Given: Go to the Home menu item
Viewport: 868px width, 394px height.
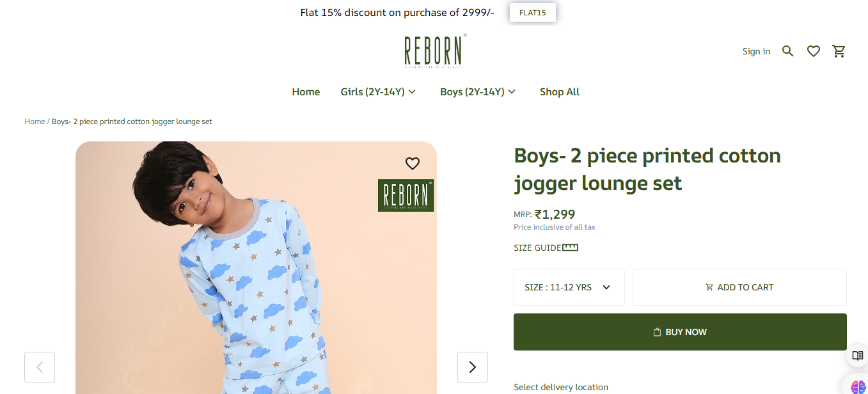Looking at the screenshot, I should (x=306, y=92).
